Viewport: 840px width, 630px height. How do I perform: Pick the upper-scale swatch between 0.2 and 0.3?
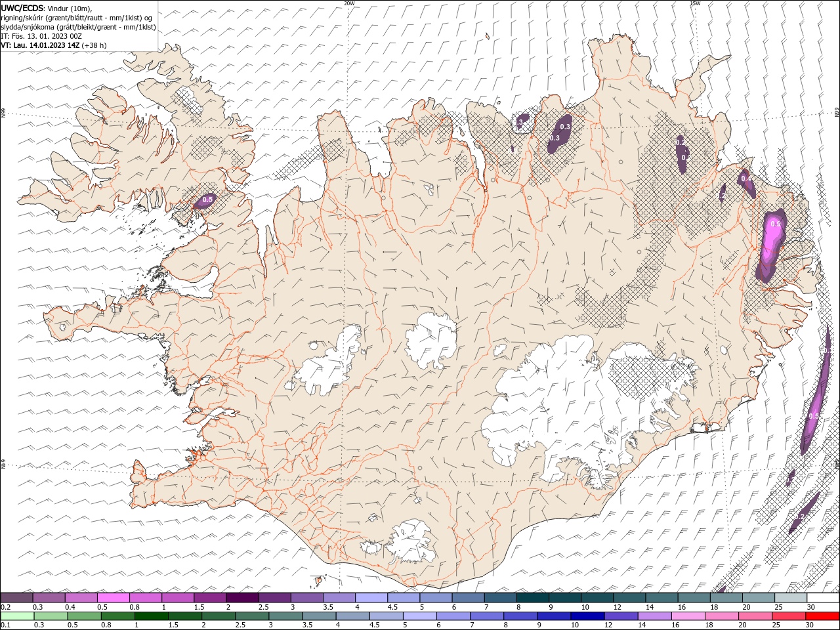17,598
